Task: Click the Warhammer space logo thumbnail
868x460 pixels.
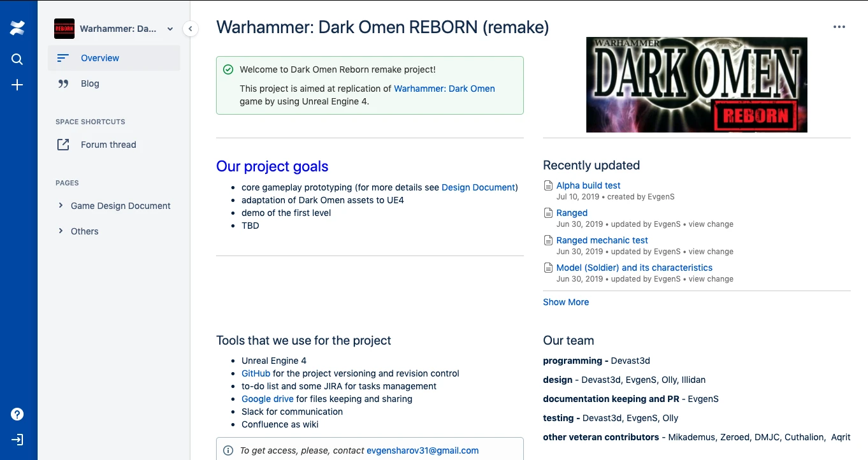Action: click(64, 29)
